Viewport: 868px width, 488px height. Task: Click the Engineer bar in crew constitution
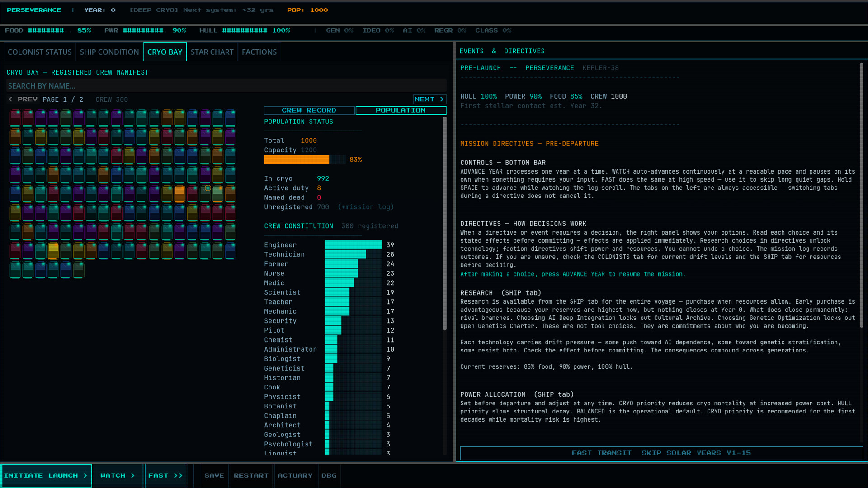coord(353,244)
